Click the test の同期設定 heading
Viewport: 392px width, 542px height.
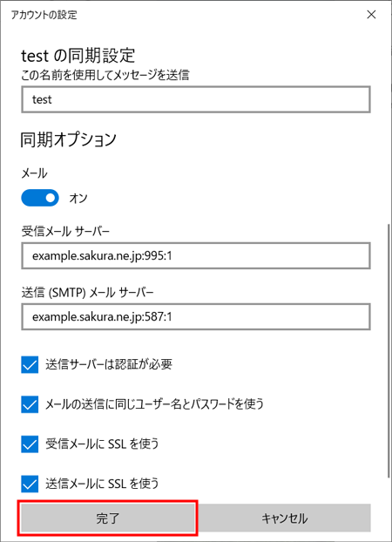coord(78,55)
